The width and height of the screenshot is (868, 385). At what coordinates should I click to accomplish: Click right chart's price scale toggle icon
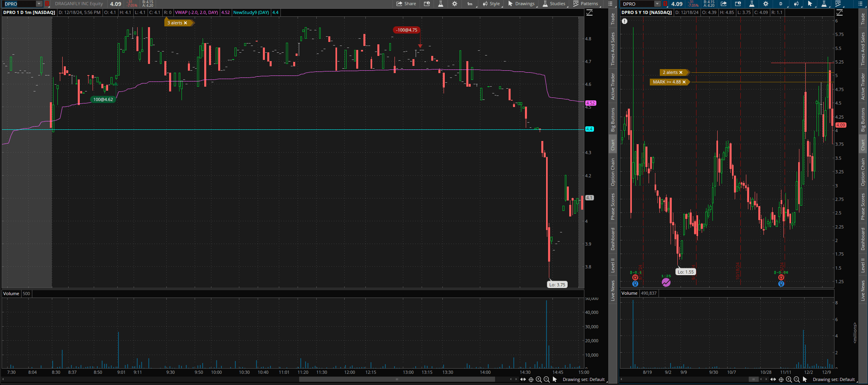839,12
